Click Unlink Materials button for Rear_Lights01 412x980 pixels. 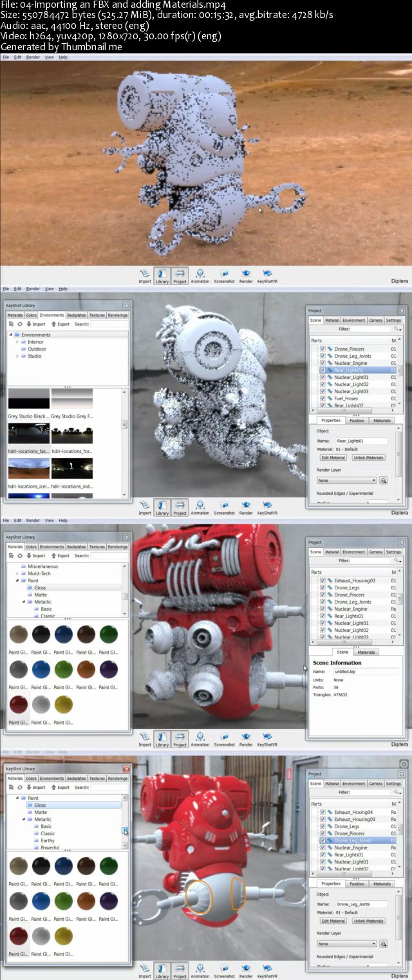[x=368, y=458]
